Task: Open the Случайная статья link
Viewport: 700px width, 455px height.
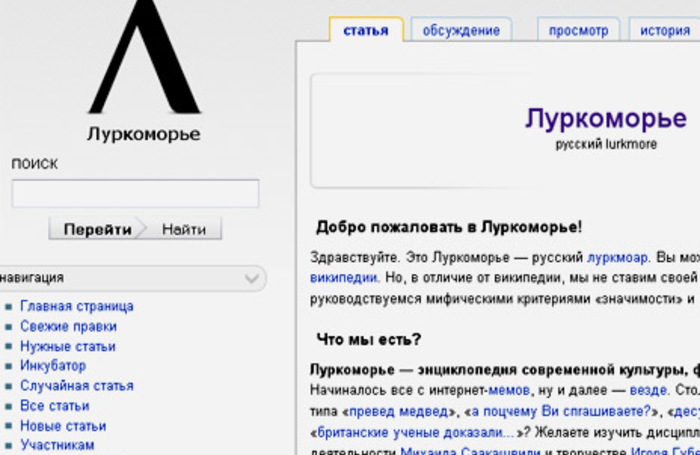Action: (x=77, y=386)
